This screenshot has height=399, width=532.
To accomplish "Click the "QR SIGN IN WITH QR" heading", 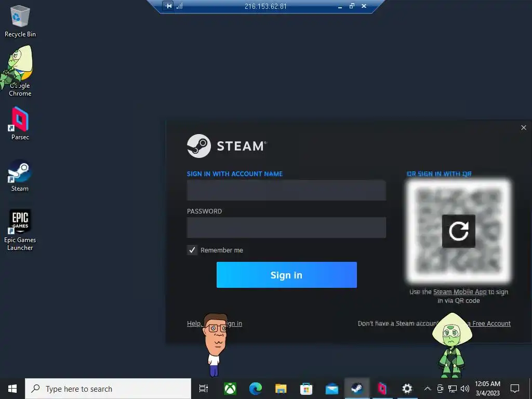I will (438, 174).
